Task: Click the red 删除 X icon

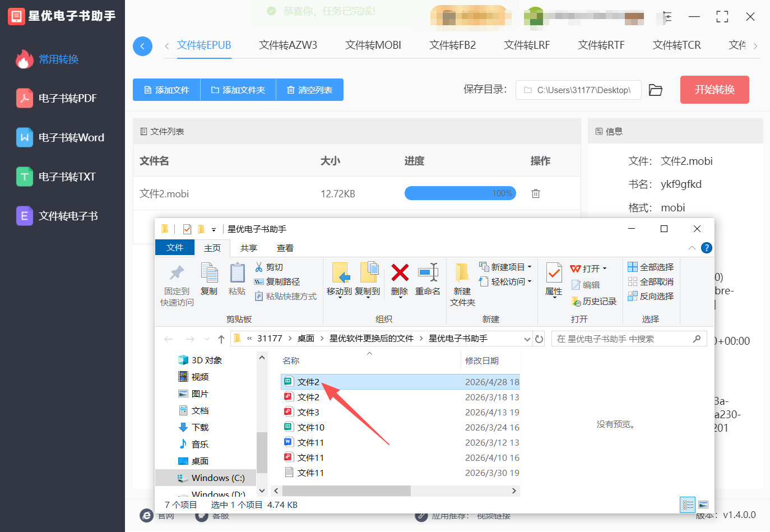Action: [400, 273]
